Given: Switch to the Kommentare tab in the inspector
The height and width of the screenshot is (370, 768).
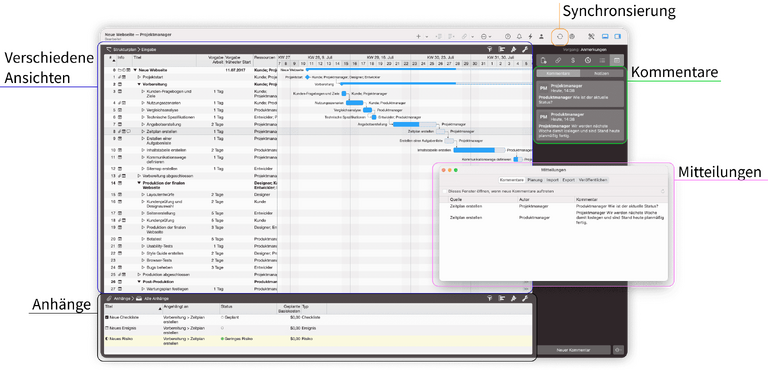Looking at the screenshot, I should 558,73.
